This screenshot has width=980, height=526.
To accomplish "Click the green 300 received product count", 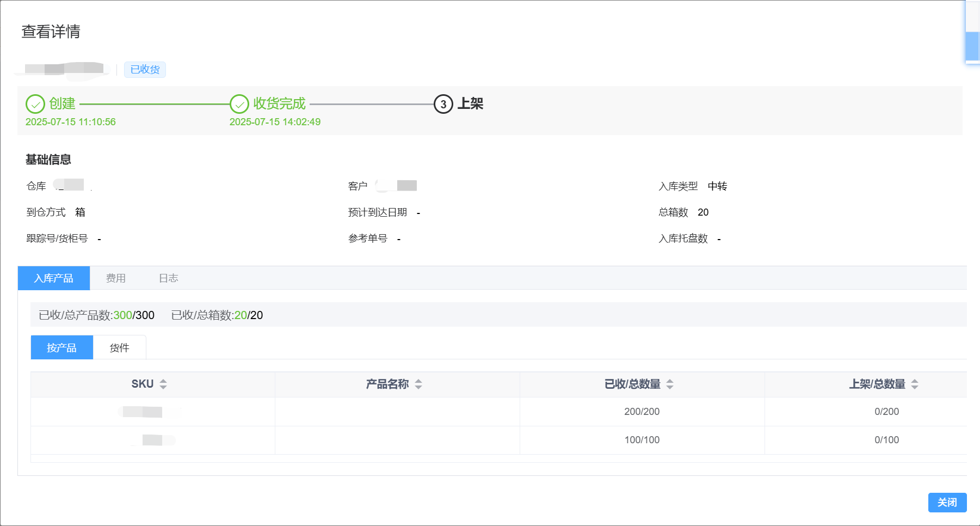I will coord(122,315).
